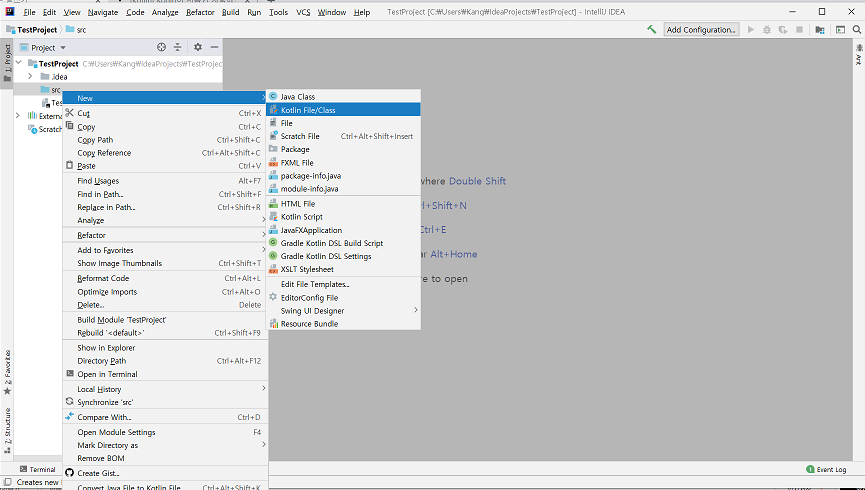This screenshot has width=865, height=490.
Task: Choose package-info.java in New submenu
Action: pyautogui.click(x=343, y=175)
